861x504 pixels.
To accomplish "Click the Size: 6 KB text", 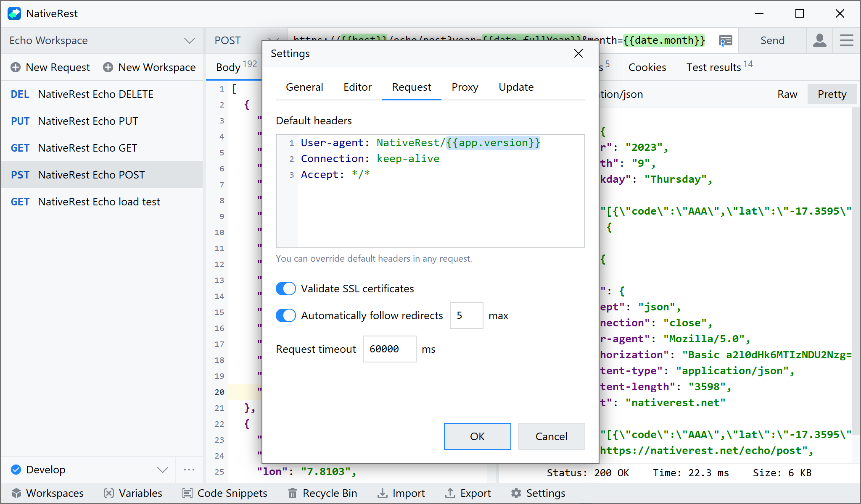I will [782, 473].
